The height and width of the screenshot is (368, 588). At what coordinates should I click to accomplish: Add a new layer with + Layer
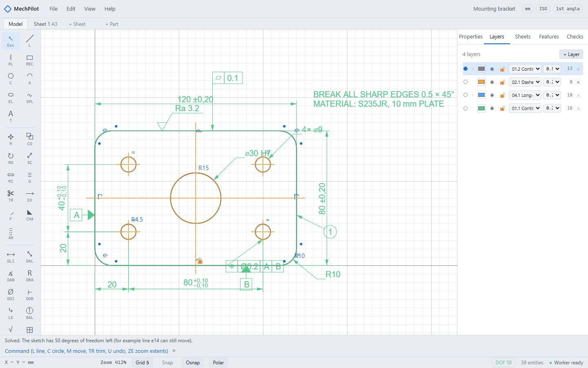(x=571, y=54)
